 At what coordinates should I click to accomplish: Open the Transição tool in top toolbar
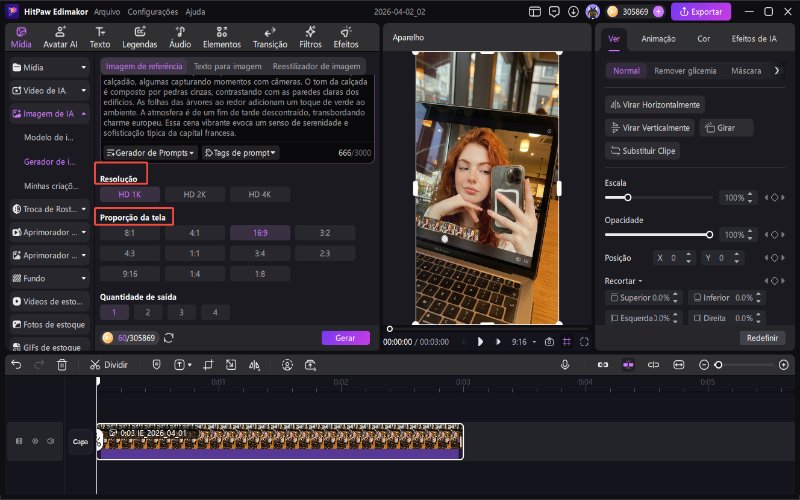click(270, 38)
